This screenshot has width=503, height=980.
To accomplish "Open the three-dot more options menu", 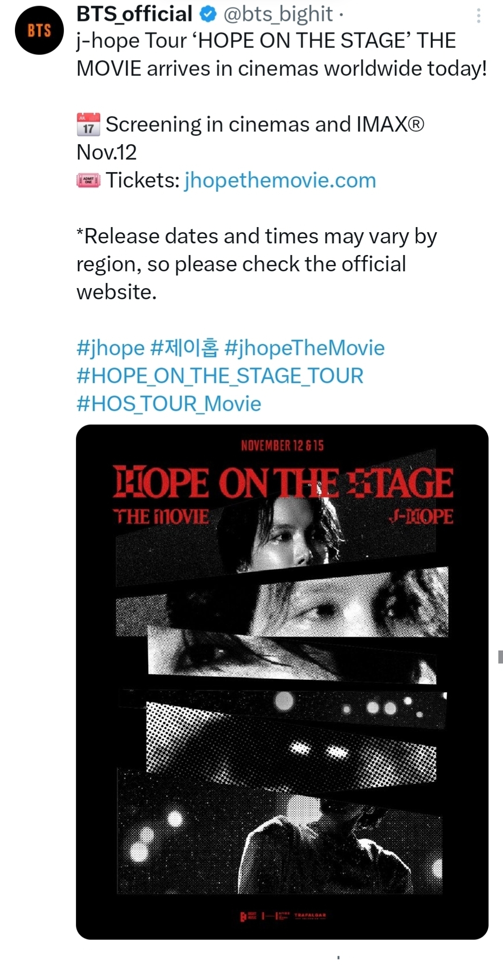I will (479, 15).
